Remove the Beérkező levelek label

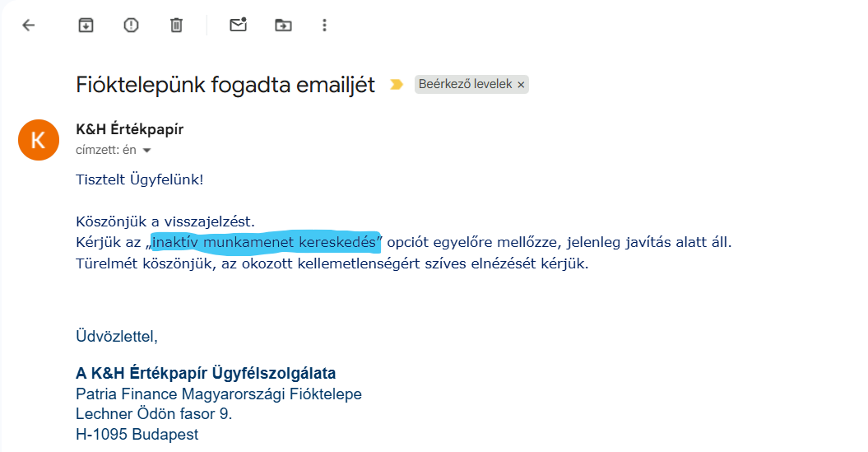[x=521, y=85]
